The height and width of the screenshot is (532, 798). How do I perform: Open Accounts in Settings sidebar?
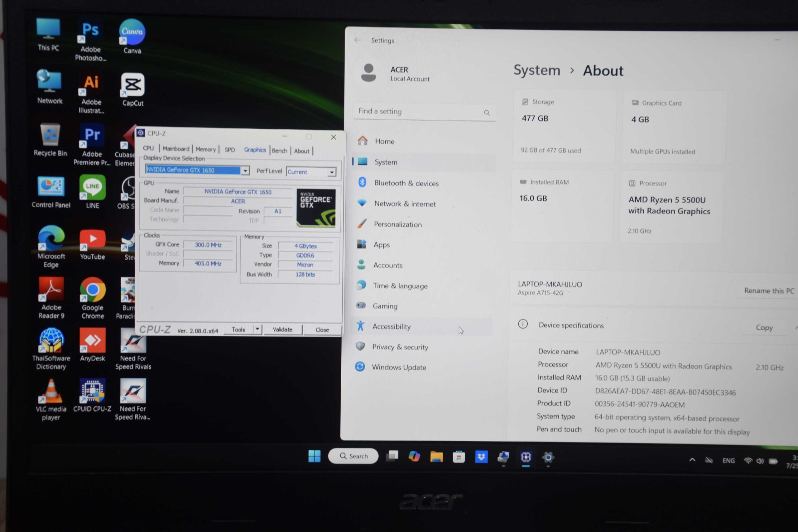[422, 265]
